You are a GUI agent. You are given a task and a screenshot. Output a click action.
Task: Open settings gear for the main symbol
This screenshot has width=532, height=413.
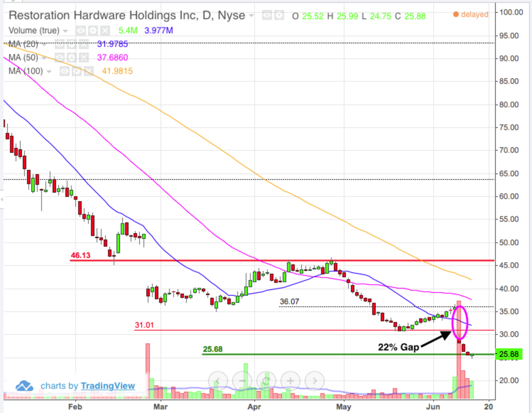tap(278, 16)
